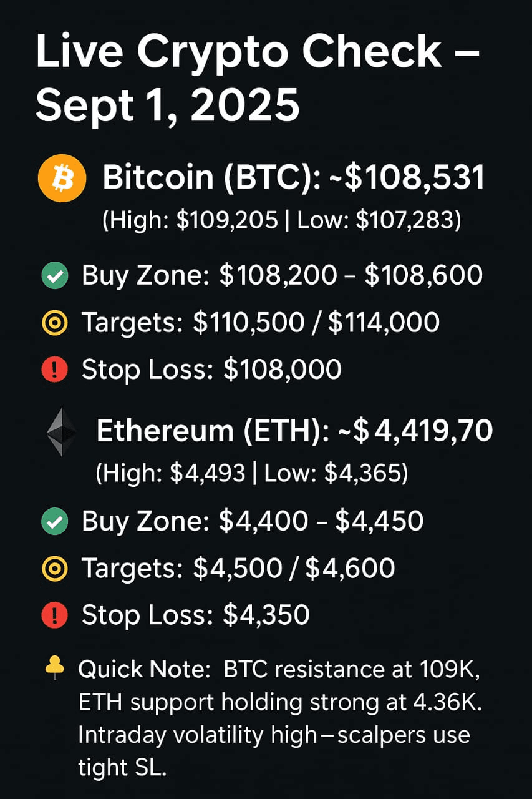Viewport: 532px width, 799px height.
Task: Click the red alert icon beside $108,000
Action: coord(54,370)
